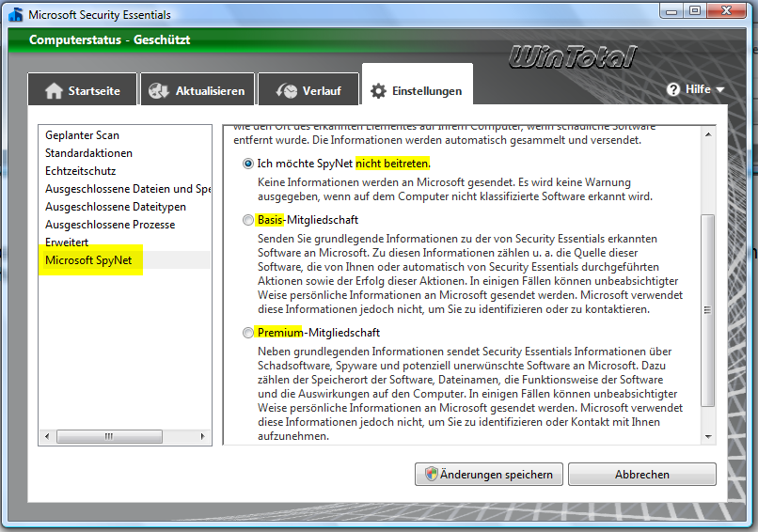Select Ausgeschlossene Dateien und Speicherorte entry
Viewport: 758px width, 532px height.
128,189
